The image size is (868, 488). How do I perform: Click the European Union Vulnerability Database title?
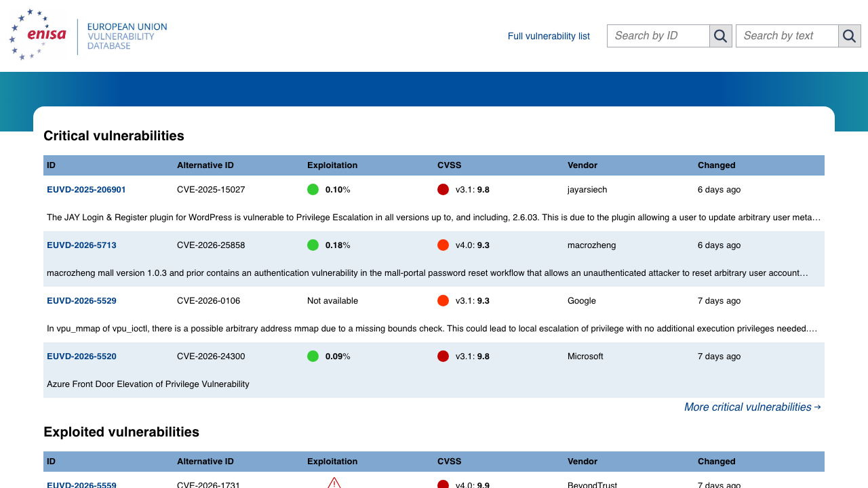[x=127, y=37]
